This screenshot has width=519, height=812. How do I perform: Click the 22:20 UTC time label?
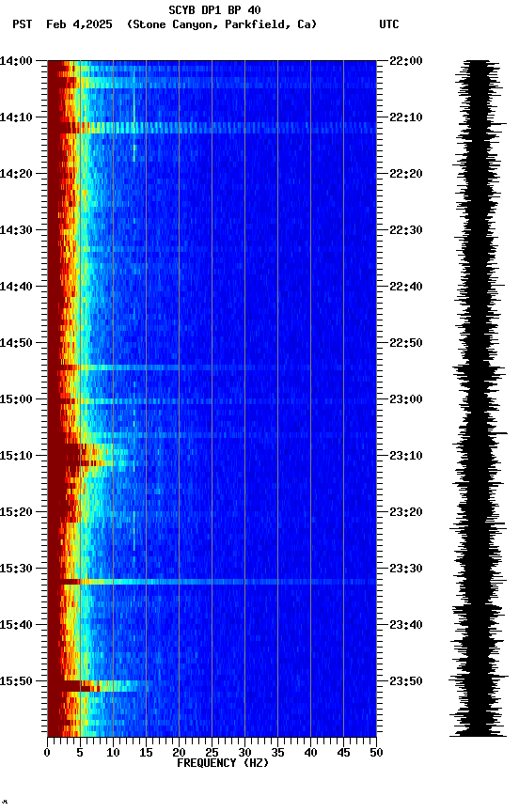[x=406, y=174]
